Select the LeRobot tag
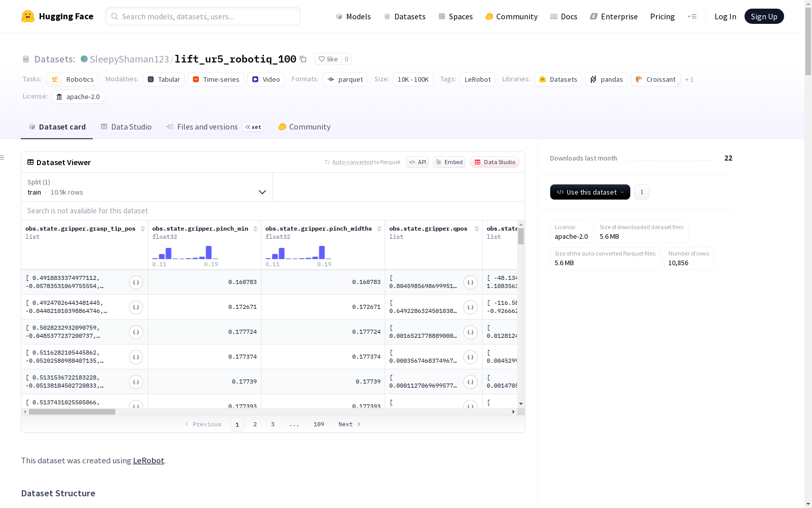This screenshot has width=812, height=508. (478, 79)
